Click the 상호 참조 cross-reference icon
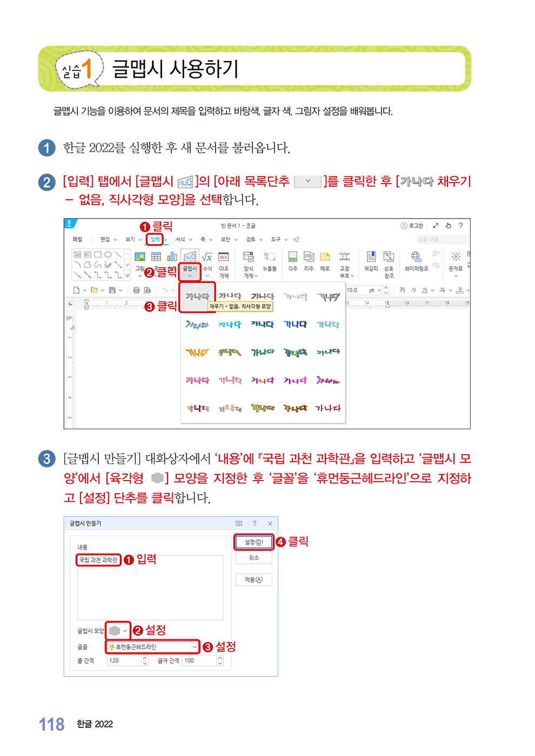Image resolution: width=535 pixels, height=756 pixels. coord(389,256)
